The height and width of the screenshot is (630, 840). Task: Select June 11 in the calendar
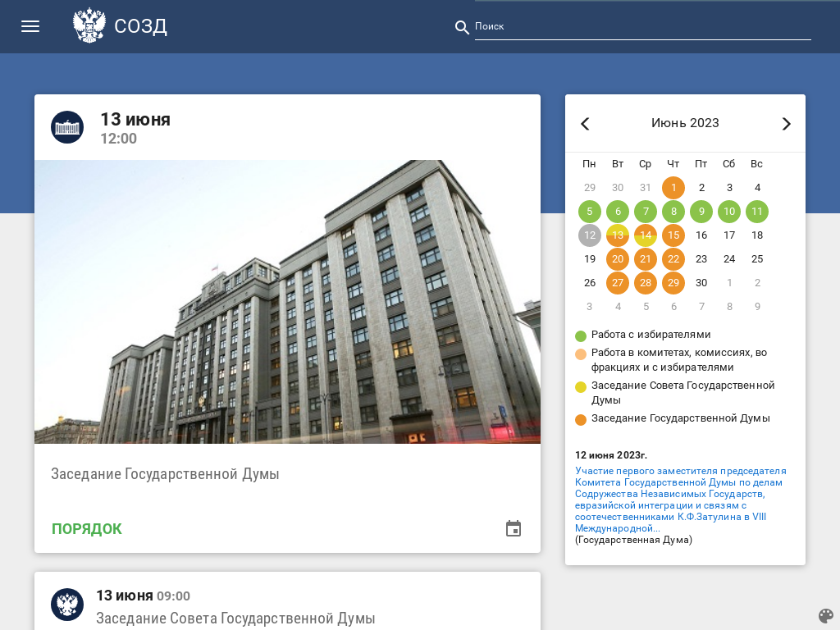[757, 212]
